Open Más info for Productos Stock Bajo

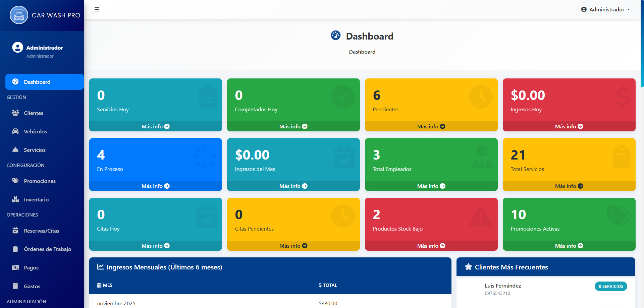tap(431, 246)
